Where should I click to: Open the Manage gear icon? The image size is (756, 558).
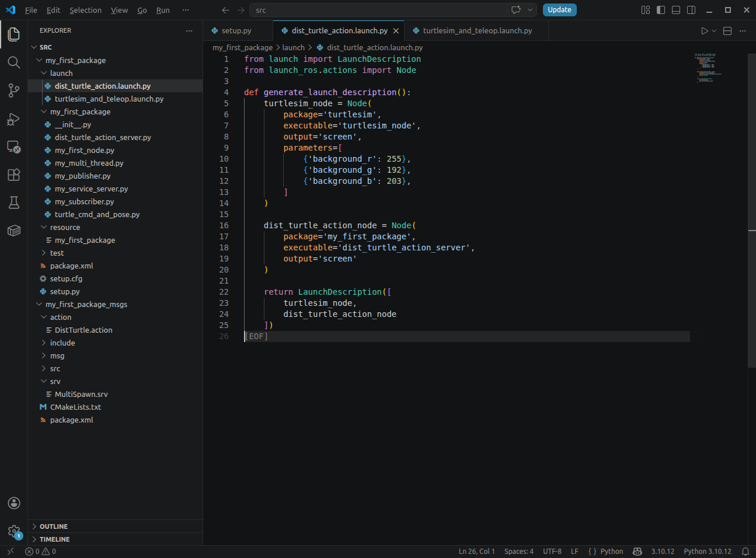click(14, 531)
